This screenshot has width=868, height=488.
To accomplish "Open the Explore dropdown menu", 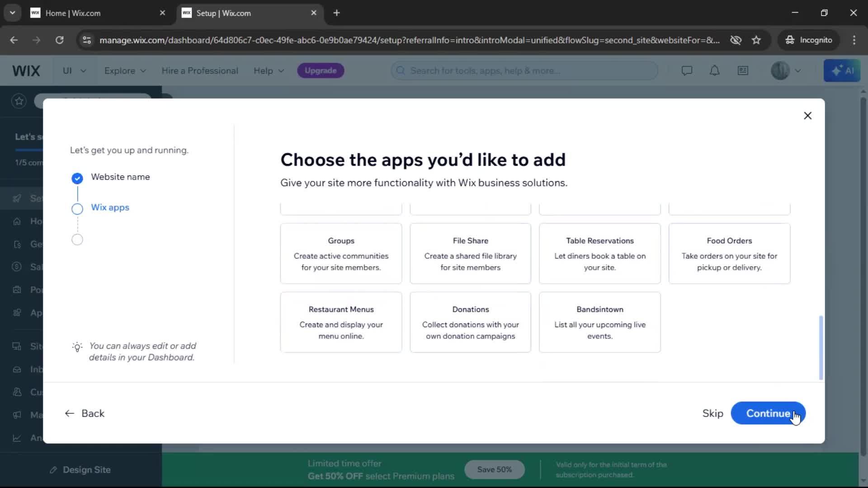I will (x=125, y=70).
